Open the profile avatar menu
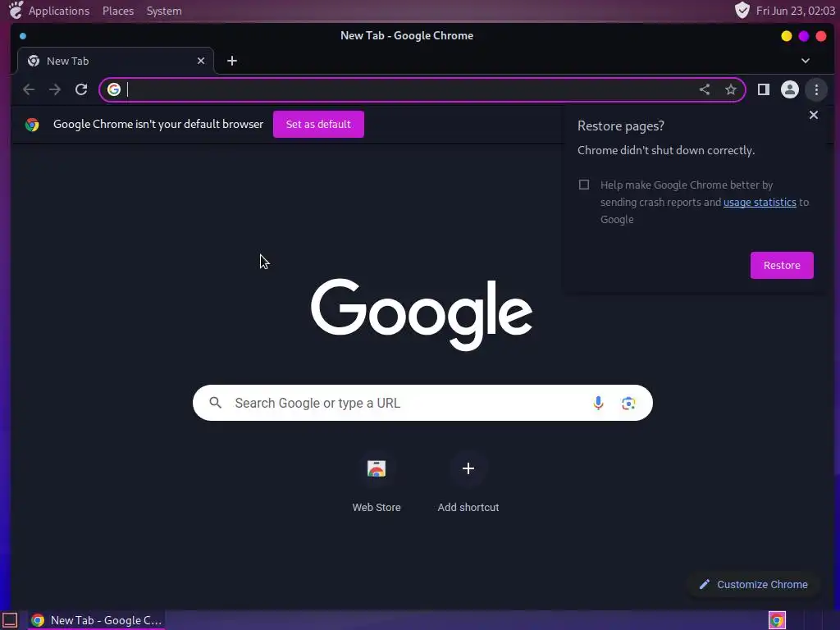 click(790, 89)
